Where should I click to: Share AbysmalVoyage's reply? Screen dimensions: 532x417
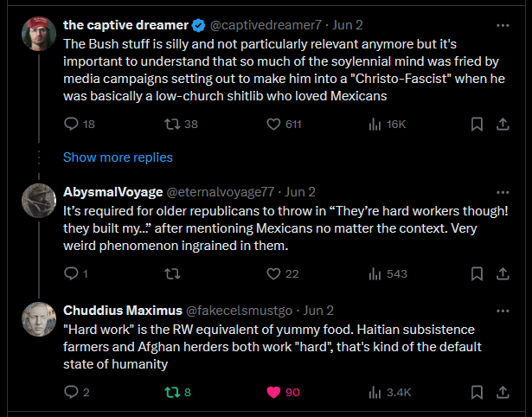(501, 274)
